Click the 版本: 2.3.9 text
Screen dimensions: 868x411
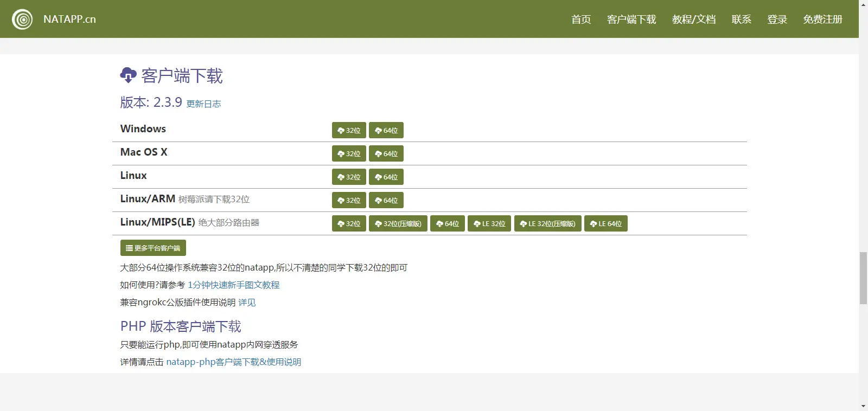(x=151, y=102)
